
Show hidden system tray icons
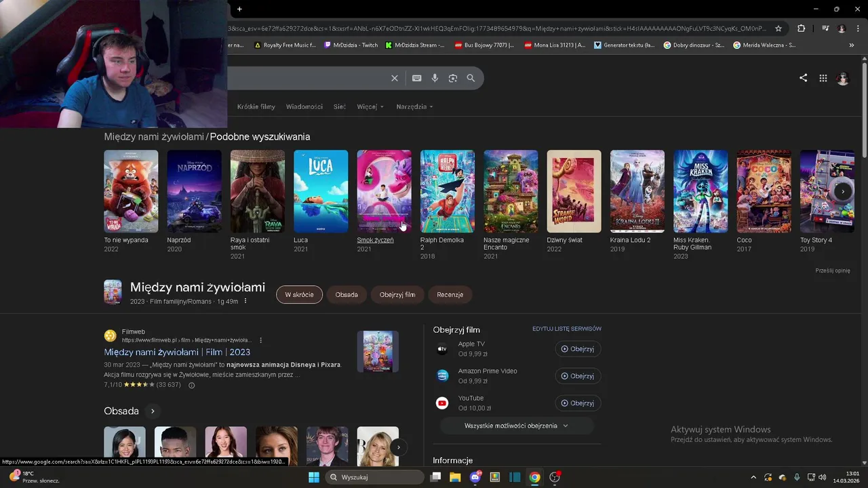pyautogui.click(x=753, y=477)
